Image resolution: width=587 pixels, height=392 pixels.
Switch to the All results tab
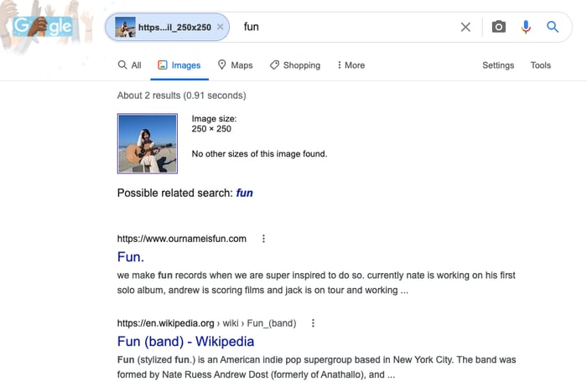point(129,65)
